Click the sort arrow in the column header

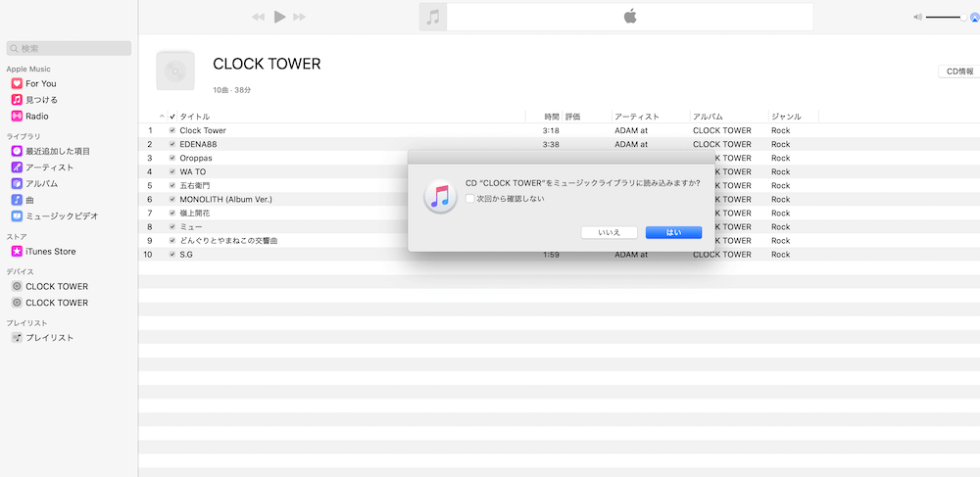click(x=162, y=117)
